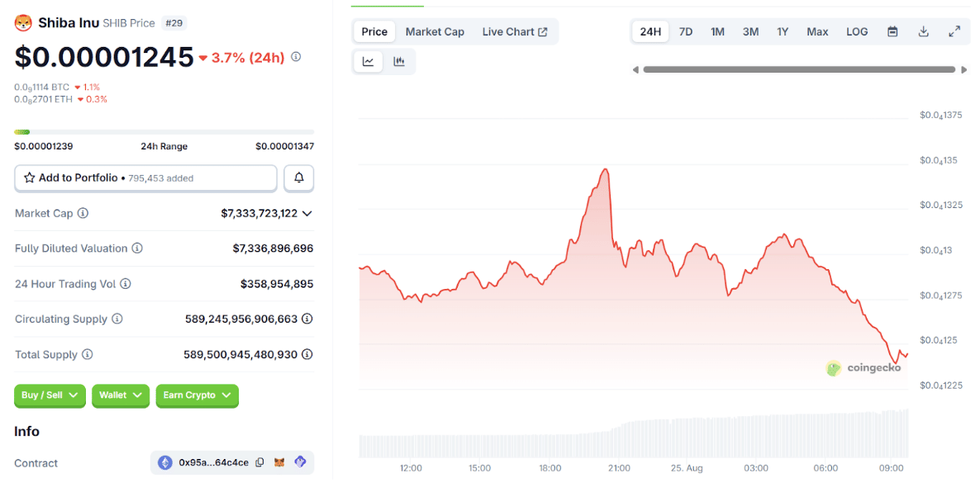Click the horizontal chart range scrollbar
Image resolution: width=980 pixels, height=492 pixels.
click(798, 70)
